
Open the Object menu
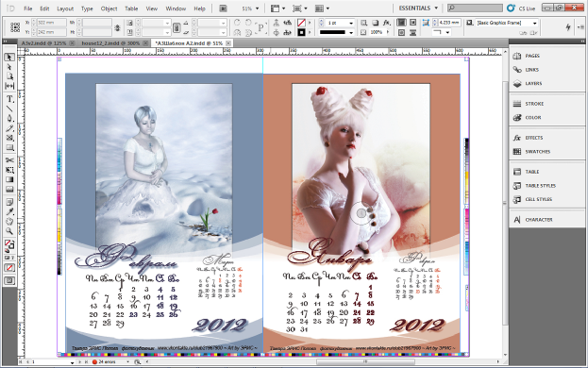(109, 8)
